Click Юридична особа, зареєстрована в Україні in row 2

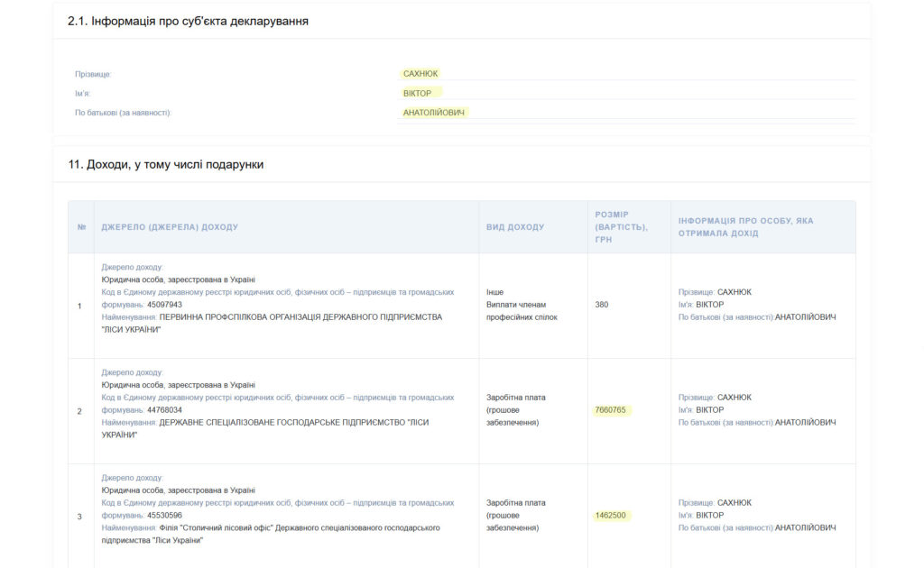[x=178, y=386]
